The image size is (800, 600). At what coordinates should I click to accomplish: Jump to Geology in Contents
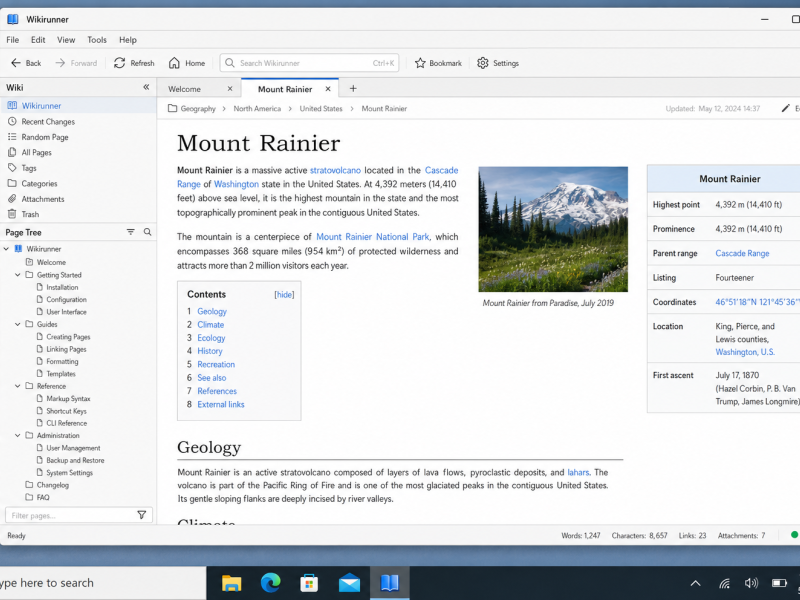tap(212, 311)
